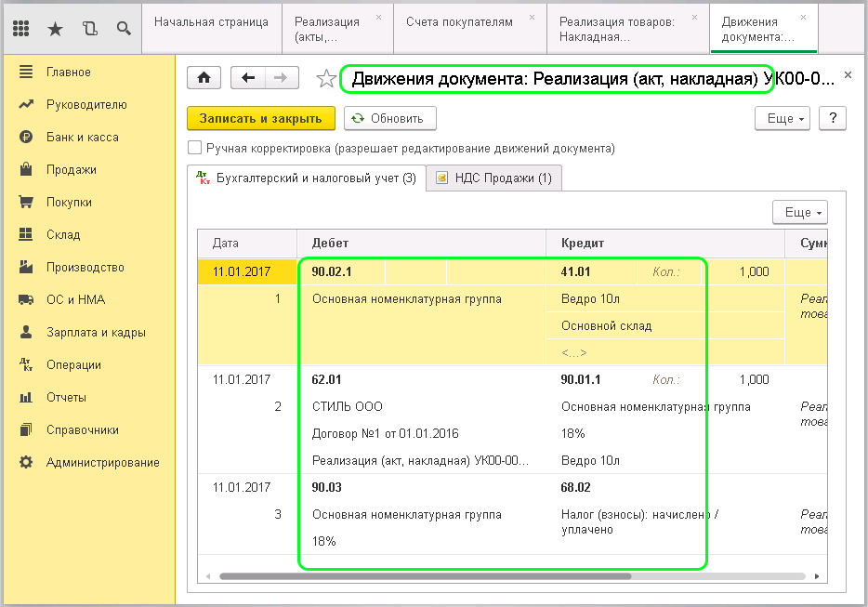
Task: Open the history icon in top toolbar
Action: pyautogui.click(x=89, y=29)
